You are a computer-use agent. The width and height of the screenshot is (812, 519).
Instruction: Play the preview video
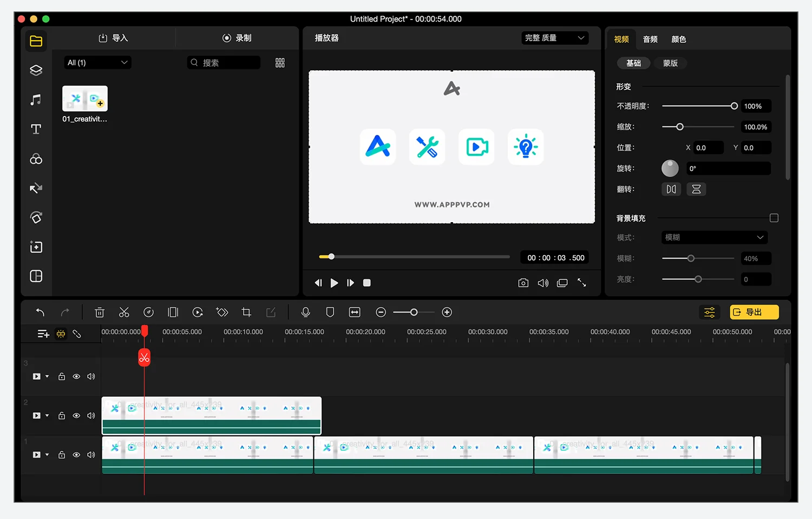coord(334,283)
